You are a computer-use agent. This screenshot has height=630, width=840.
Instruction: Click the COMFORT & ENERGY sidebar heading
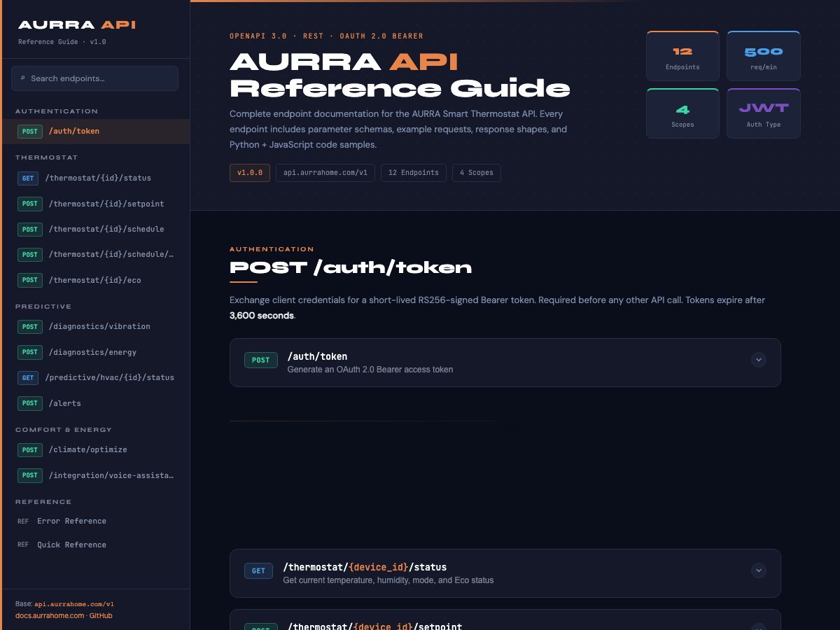click(x=64, y=430)
